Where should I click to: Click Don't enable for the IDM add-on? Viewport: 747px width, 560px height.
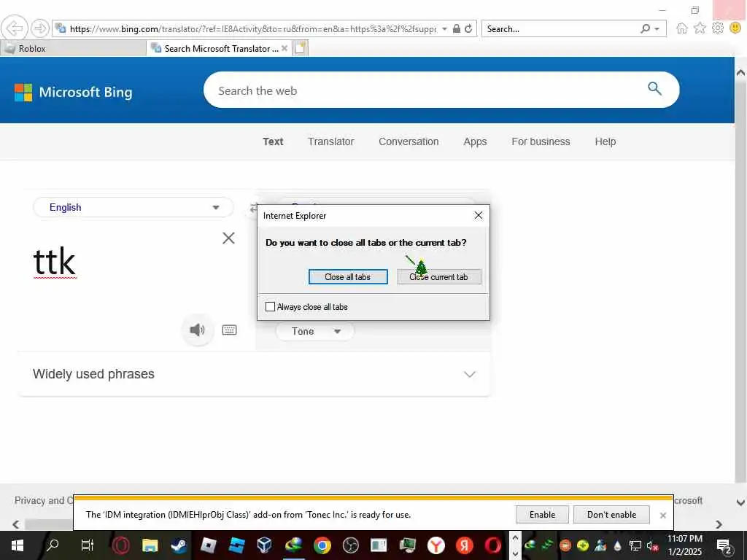(x=612, y=514)
